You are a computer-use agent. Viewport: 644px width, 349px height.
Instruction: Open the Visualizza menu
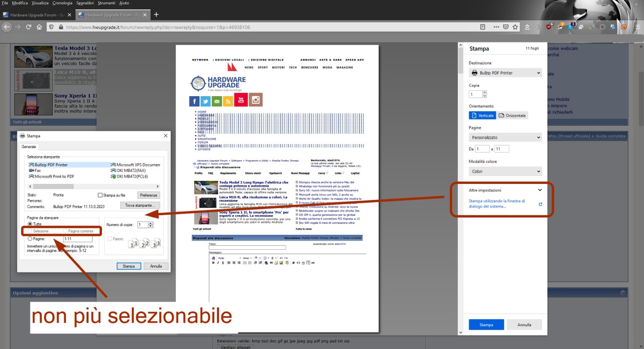40,3
